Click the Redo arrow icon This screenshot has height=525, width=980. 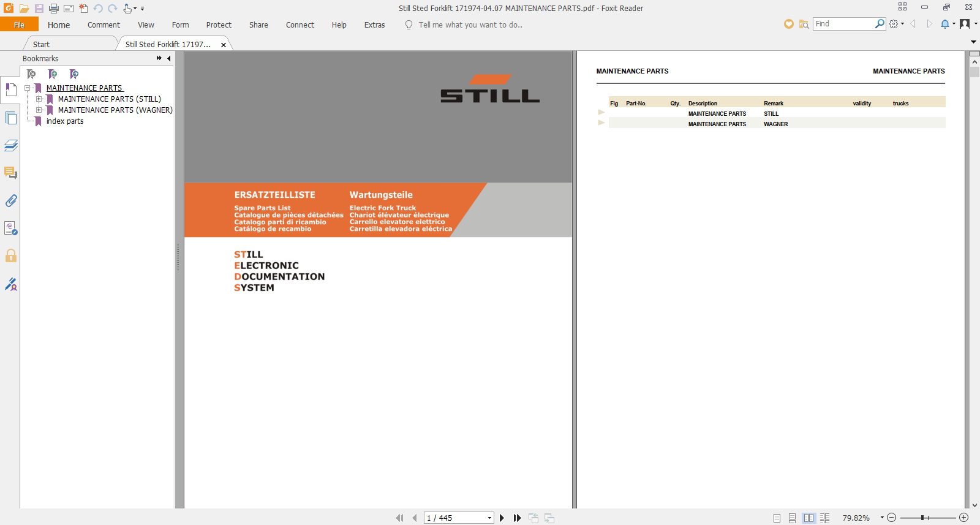(x=113, y=9)
